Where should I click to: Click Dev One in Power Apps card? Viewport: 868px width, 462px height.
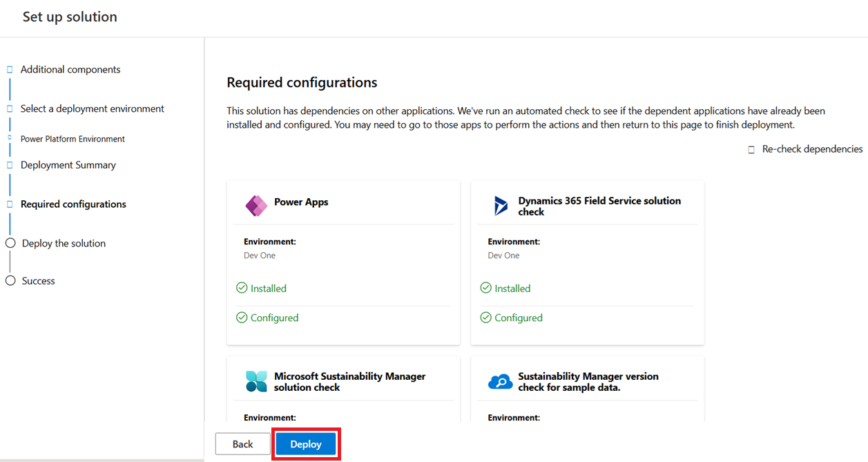tap(260, 256)
